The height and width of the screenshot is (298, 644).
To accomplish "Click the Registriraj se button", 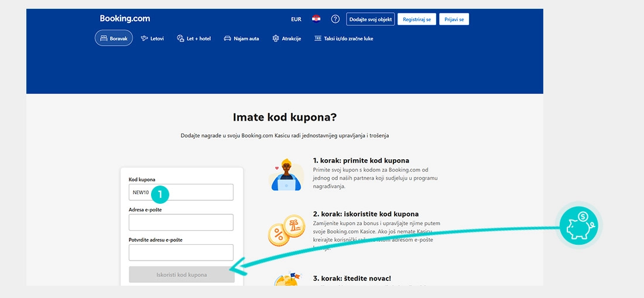I will [417, 19].
